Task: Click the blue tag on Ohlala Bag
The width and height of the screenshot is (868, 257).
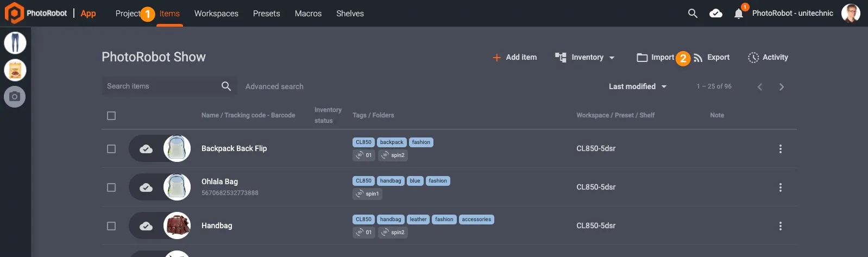Action: tap(415, 181)
